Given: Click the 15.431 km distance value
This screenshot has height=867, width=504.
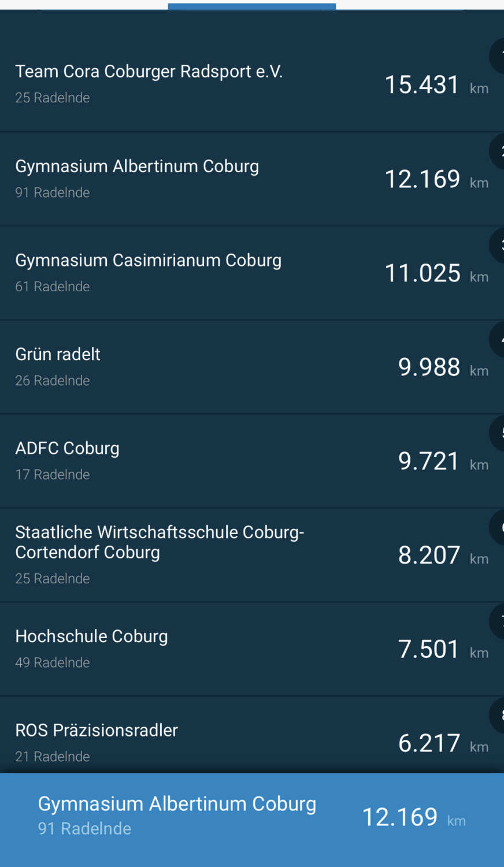Looking at the screenshot, I should (423, 85).
